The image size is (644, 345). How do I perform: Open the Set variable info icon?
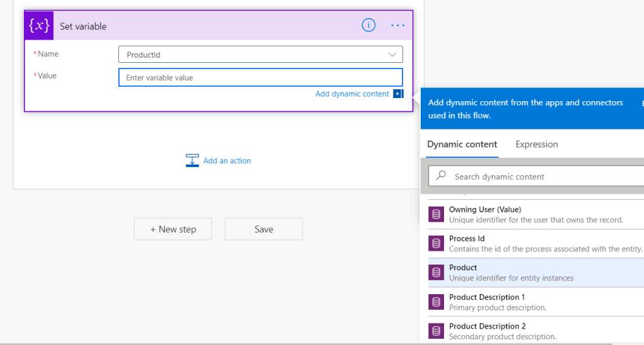(x=369, y=25)
